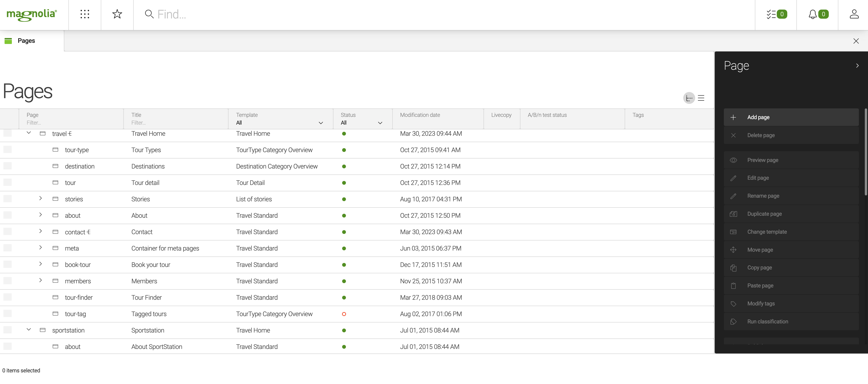Expand the stories tree item
The height and width of the screenshot is (384, 868).
[x=40, y=198]
